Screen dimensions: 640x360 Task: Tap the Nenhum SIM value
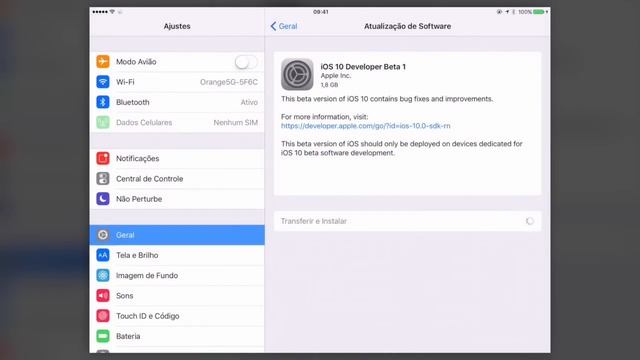(236, 122)
